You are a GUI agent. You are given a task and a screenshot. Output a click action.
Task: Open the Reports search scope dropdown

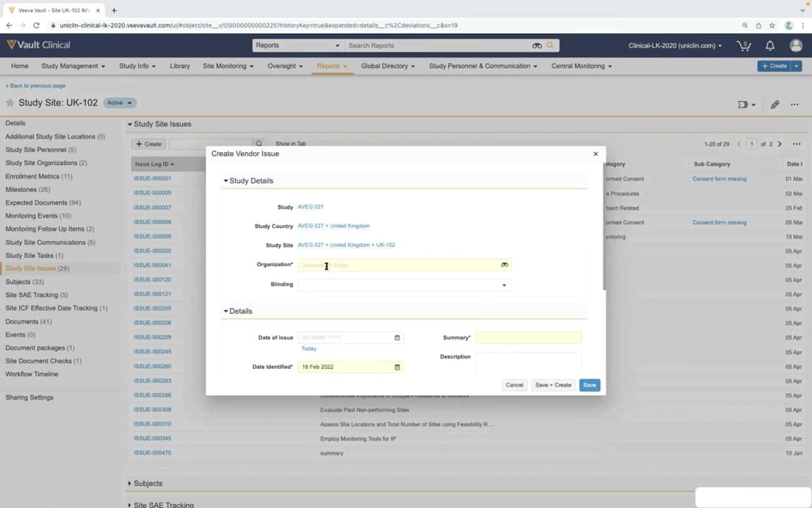point(297,46)
